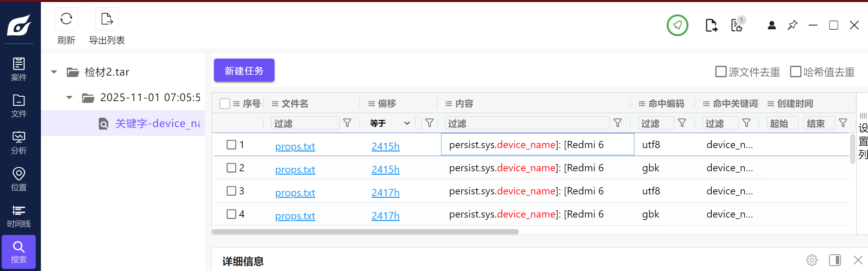Click the green circular status icon
The image size is (868, 271).
pyautogui.click(x=677, y=25)
